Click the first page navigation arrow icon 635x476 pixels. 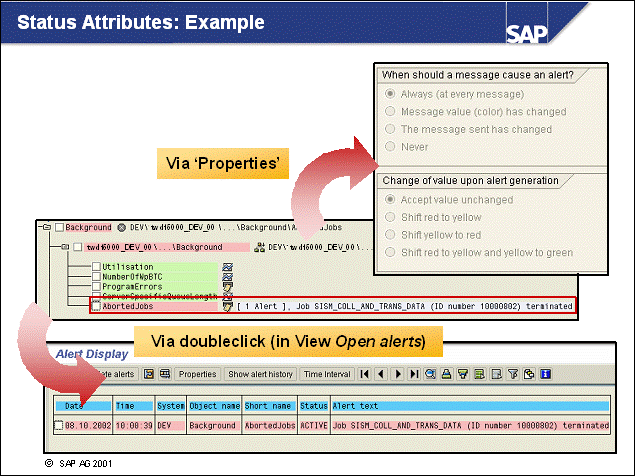click(x=365, y=374)
